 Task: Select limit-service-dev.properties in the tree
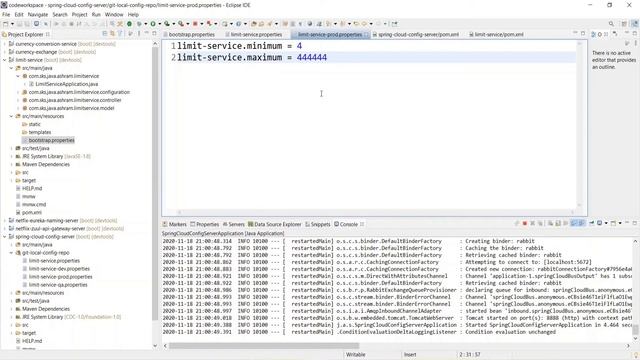coord(59,269)
